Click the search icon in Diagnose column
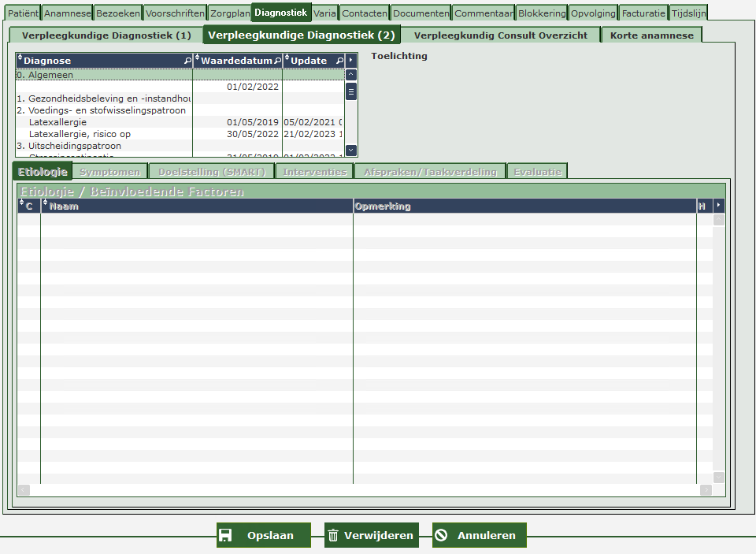The image size is (756, 554). (187, 61)
